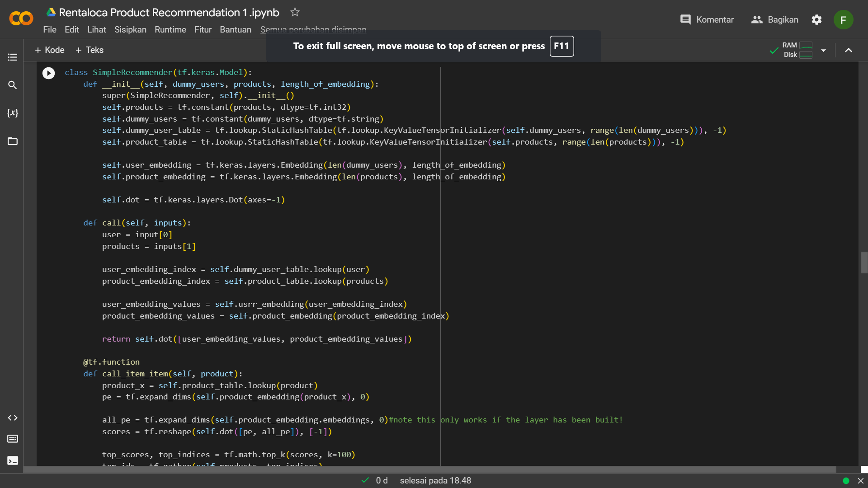Open the terminal panel
Image resolution: width=868 pixels, height=488 pixels.
coord(12,460)
